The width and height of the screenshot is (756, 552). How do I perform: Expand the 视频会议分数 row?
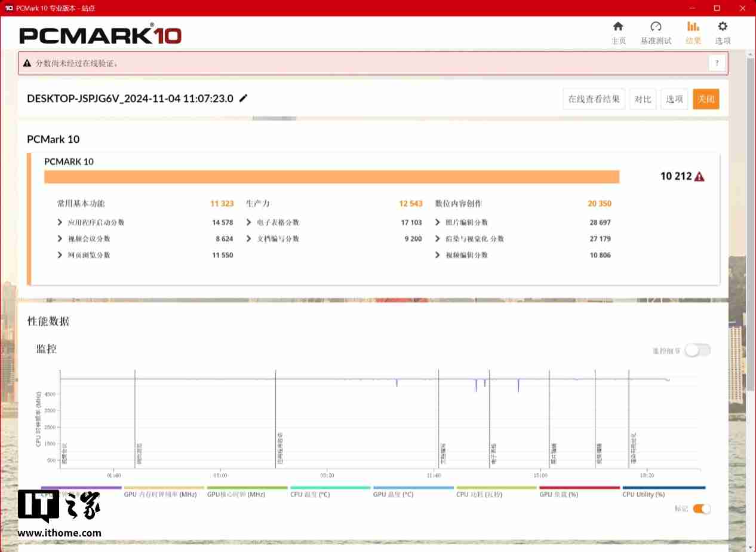click(x=60, y=239)
